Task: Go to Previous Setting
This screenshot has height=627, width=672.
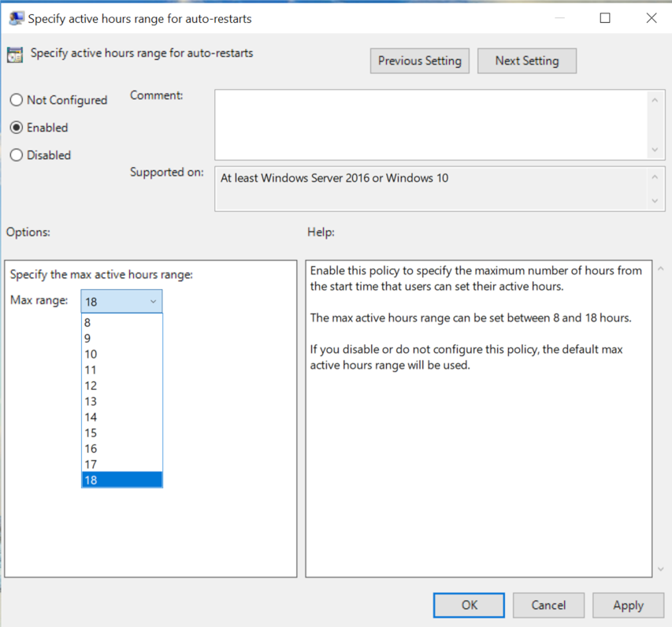Action: (420, 61)
